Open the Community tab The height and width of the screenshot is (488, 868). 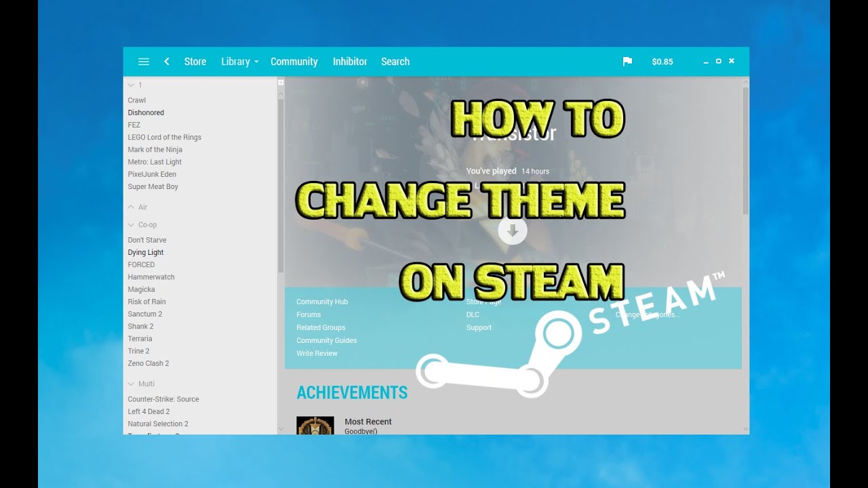(x=294, y=62)
